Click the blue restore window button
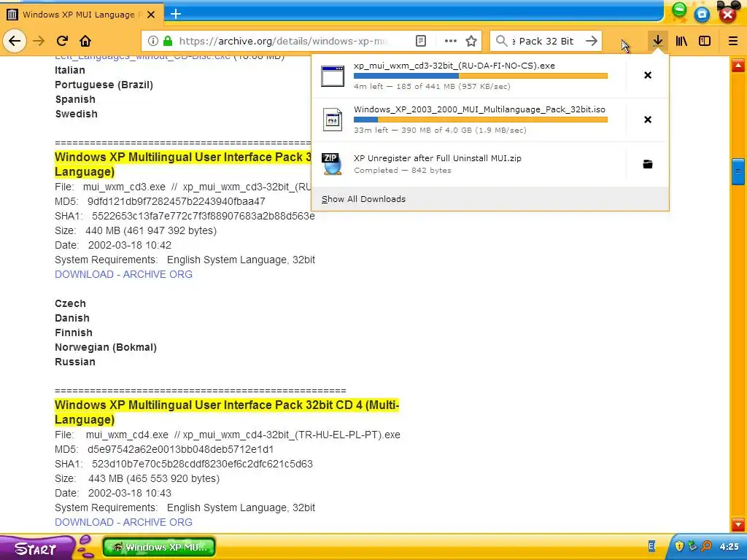 (x=702, y=15)
